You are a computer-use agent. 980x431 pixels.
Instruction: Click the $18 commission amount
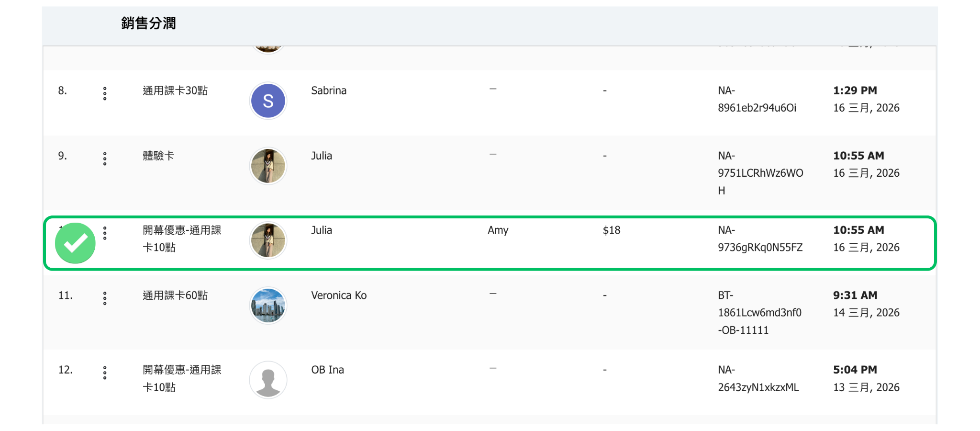pyautogui.click(x=612, y=230)
